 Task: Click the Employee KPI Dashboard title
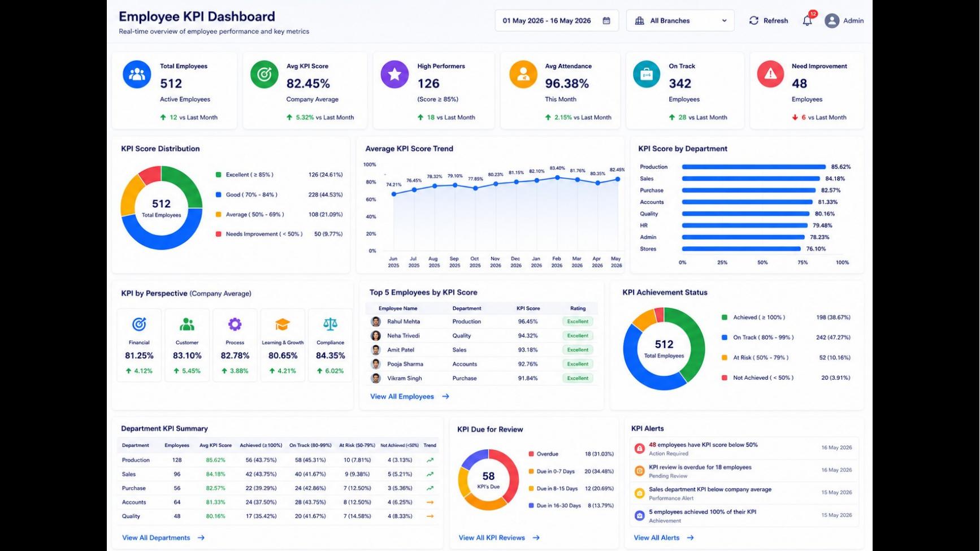(x=197, y=16)
